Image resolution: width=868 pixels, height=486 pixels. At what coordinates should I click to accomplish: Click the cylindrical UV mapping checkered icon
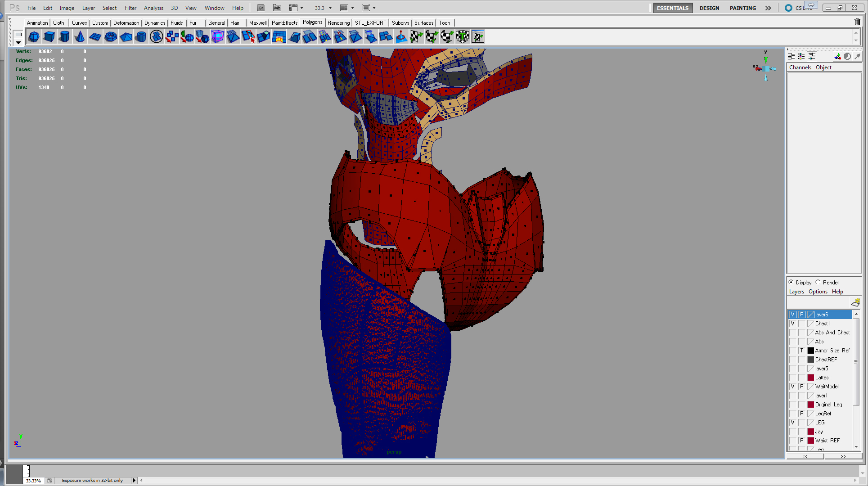pyautogui.click(x=432, y=36)
